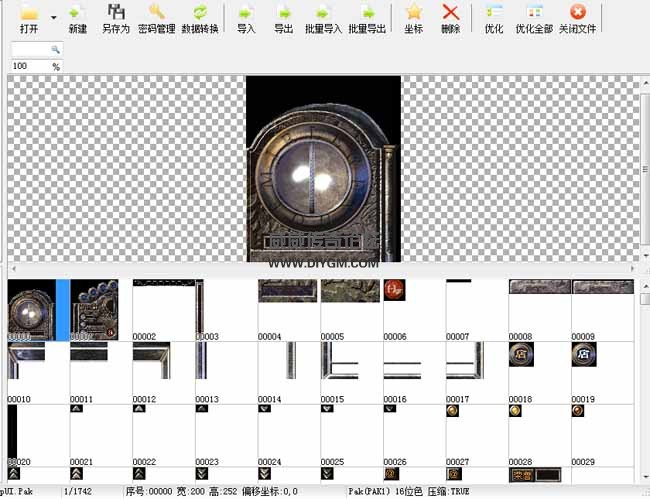Select thumbnail 00005
The height and width of the screenshot is (499, 650).
tap(350, 310)
